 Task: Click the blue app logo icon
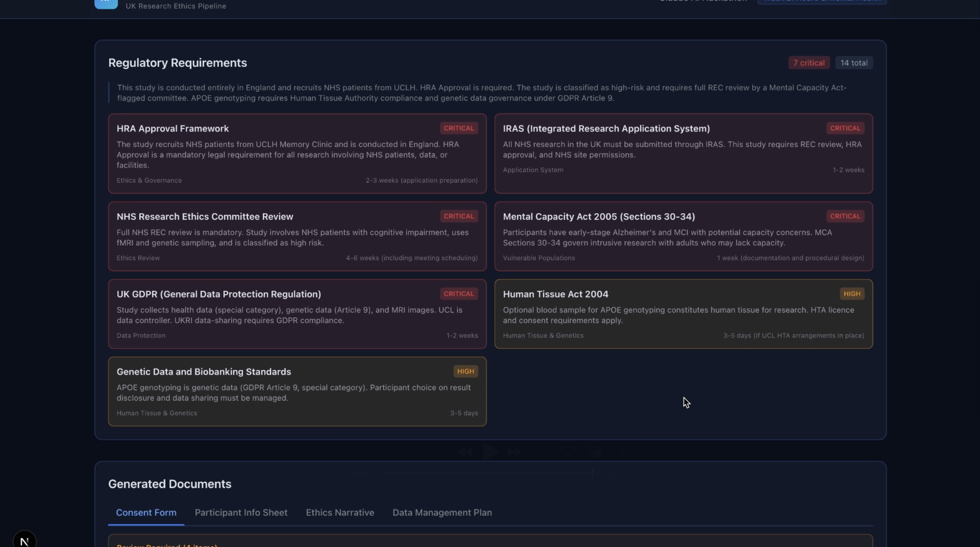pyautogui.click(x=106, y=4)
